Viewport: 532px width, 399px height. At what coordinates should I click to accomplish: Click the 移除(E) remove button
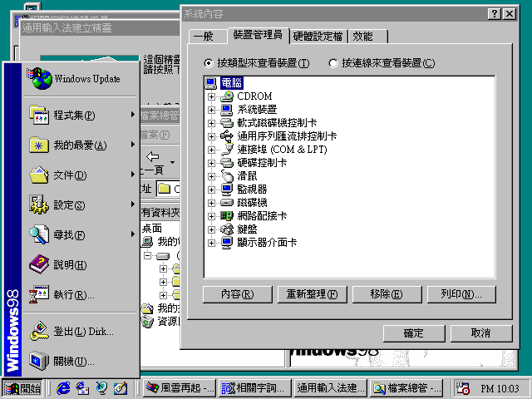pos(387,294)
